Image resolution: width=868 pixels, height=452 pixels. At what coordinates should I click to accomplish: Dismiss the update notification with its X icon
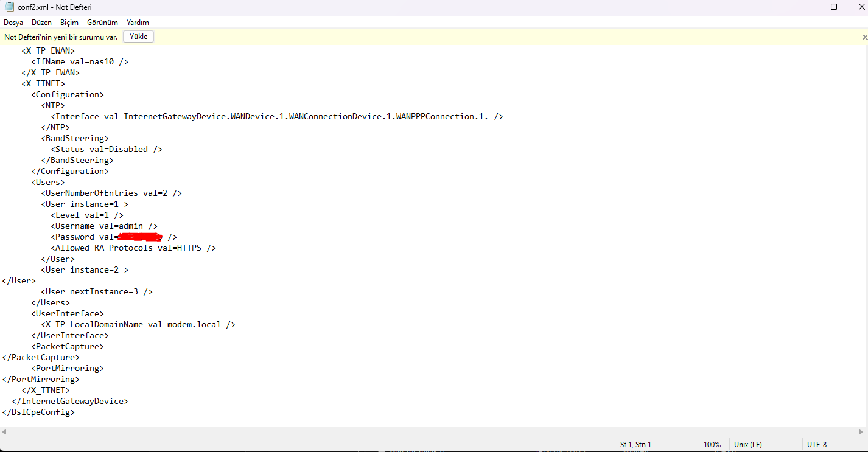[x=864, y=37]
